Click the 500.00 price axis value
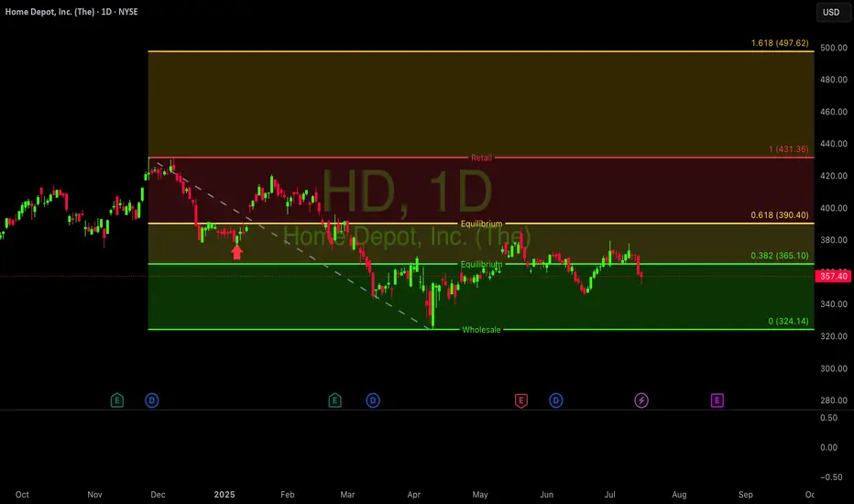The image size is (854, 504). [834, 48]
